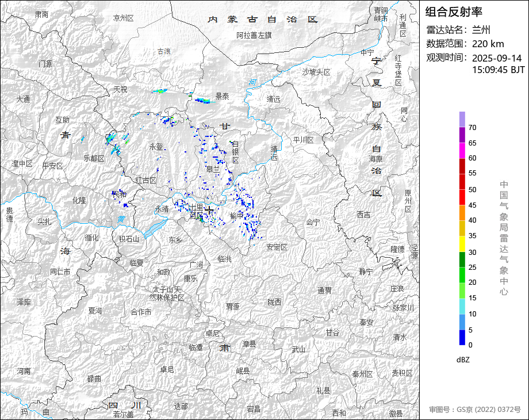Viewport: 529px width, 420px height.
Task: Click the map label 化隆
Action: pos(79,200)
